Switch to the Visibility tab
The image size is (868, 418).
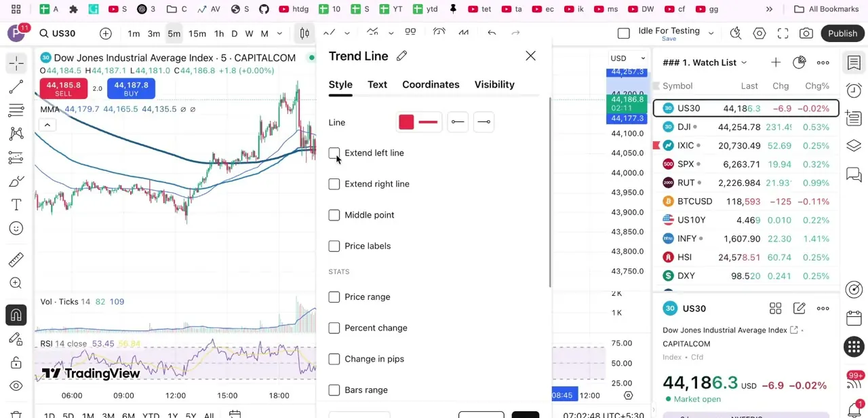494,85
